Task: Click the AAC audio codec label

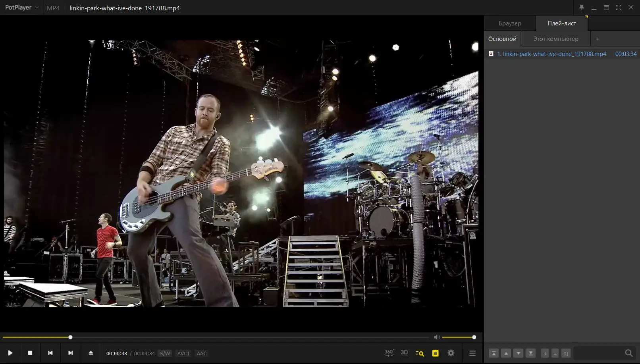Action: coord(202,353)
